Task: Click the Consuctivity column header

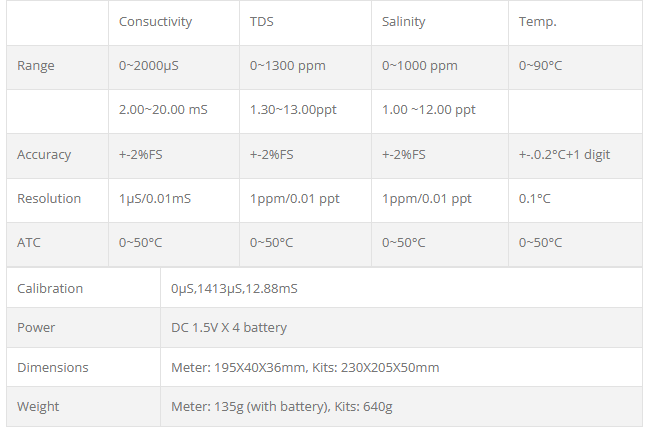Action: pyautogui.click(x=155, y=21)
